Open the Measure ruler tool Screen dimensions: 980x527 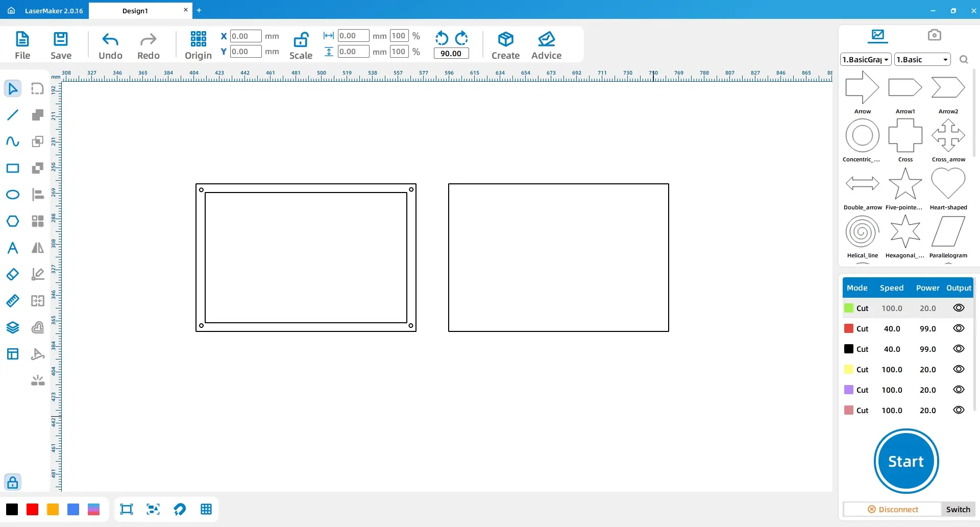click(x=13, y=301)
